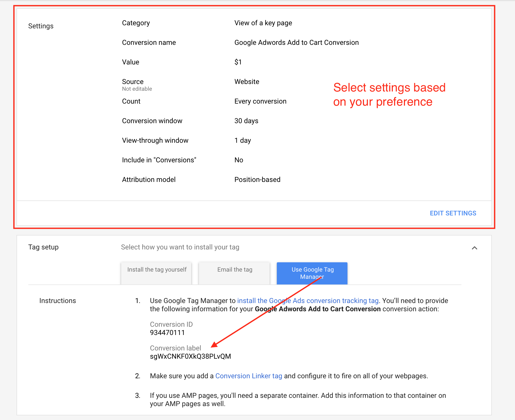515x420 pixels.
Task: Click the Conversion window value 30 days
Action: pos(246,121)
